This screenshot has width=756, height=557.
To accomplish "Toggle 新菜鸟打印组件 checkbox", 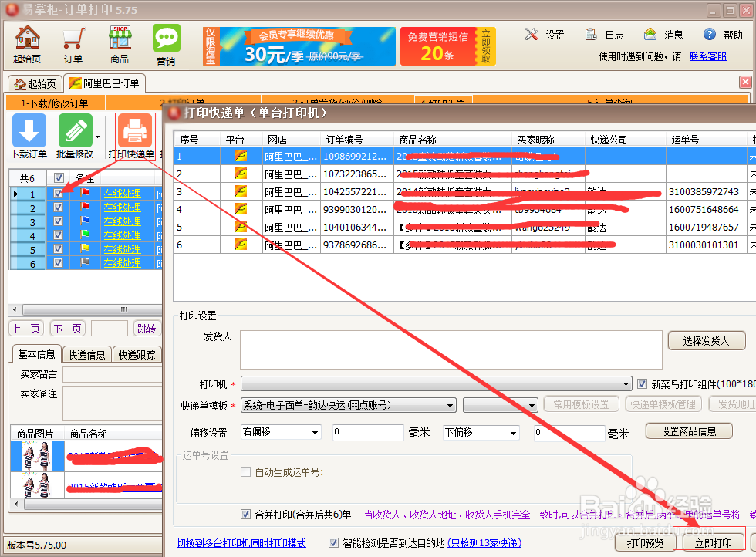I will (x=642, y=384).
